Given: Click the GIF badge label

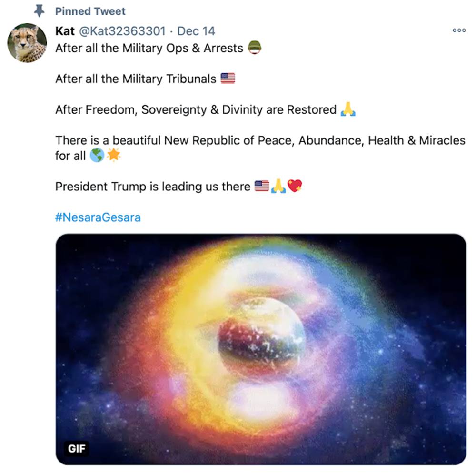Looking at the screenshot, I should tap(77, 448).
